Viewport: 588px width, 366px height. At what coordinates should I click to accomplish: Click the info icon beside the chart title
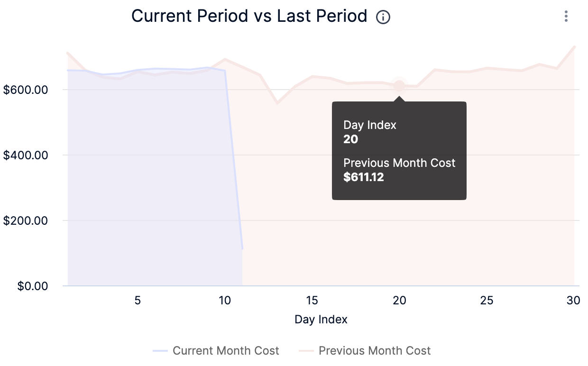coord(383,17)
